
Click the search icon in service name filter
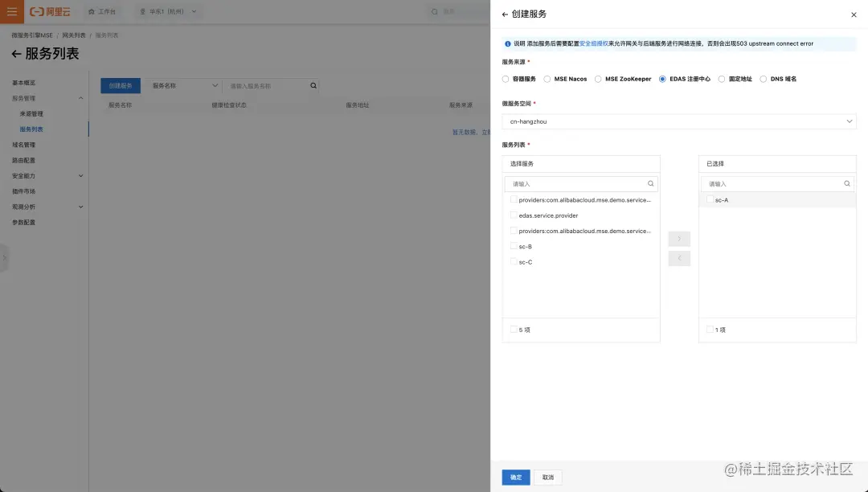pyautogui.click(x=313, y=86)
